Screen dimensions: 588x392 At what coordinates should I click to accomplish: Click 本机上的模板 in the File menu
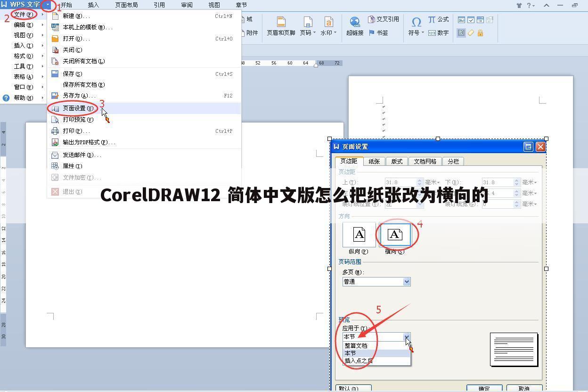coord(144,27)
